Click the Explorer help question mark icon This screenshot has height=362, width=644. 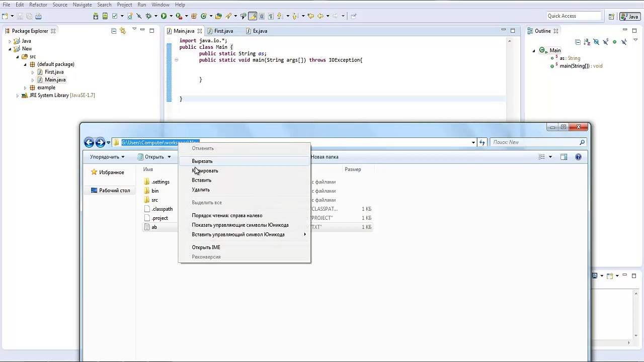click(578, 157)
